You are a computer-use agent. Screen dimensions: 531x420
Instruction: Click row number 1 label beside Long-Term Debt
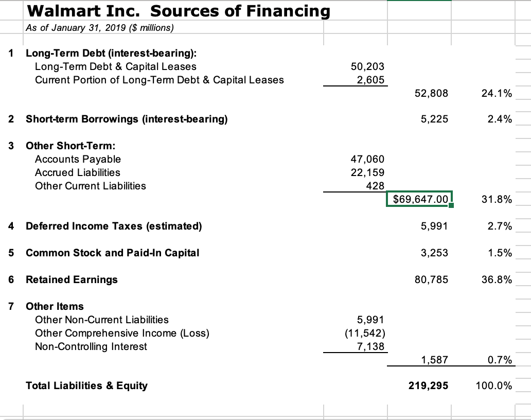pyautogui.click(x=11, y=53)
